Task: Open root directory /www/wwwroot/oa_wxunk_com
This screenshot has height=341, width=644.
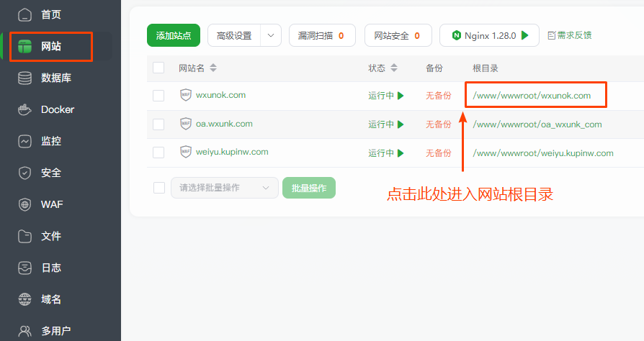Action: 537,124
